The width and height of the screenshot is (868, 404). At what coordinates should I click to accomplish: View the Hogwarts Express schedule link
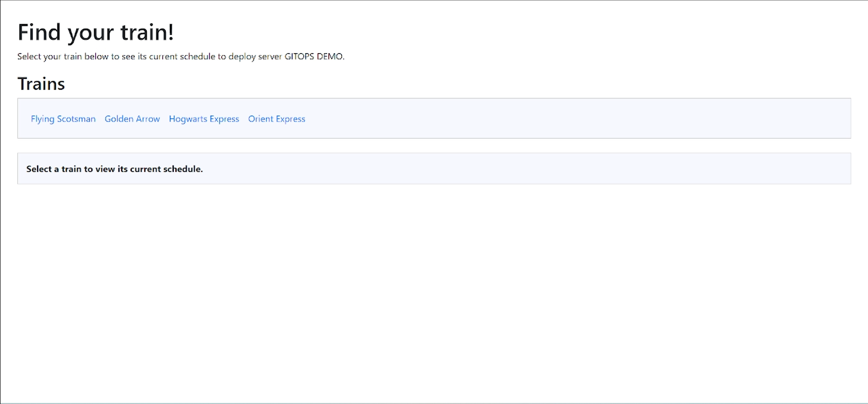(204, 119)
